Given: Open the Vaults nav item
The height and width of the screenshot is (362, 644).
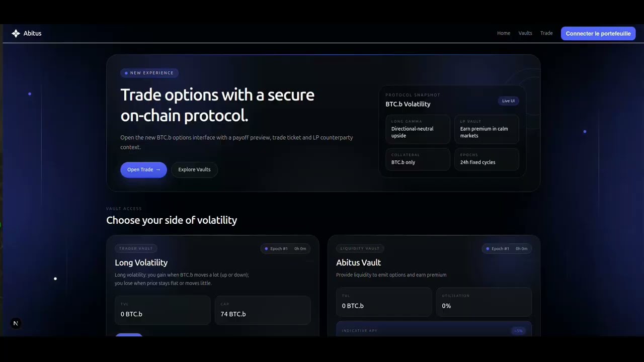Looking at the screenshot, I should tap(525, 33).
